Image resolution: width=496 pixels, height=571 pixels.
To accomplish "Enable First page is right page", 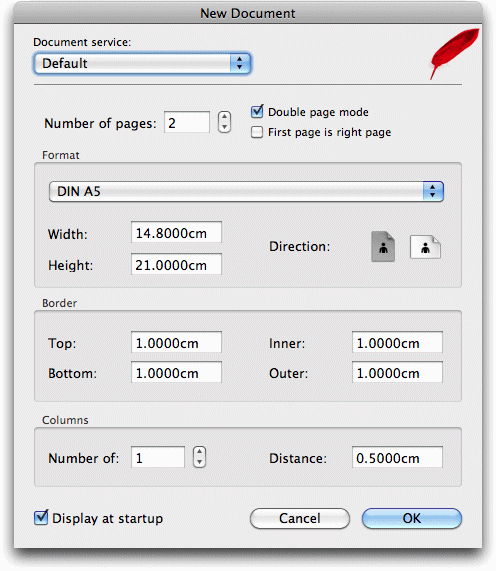I will pos(257,132).
